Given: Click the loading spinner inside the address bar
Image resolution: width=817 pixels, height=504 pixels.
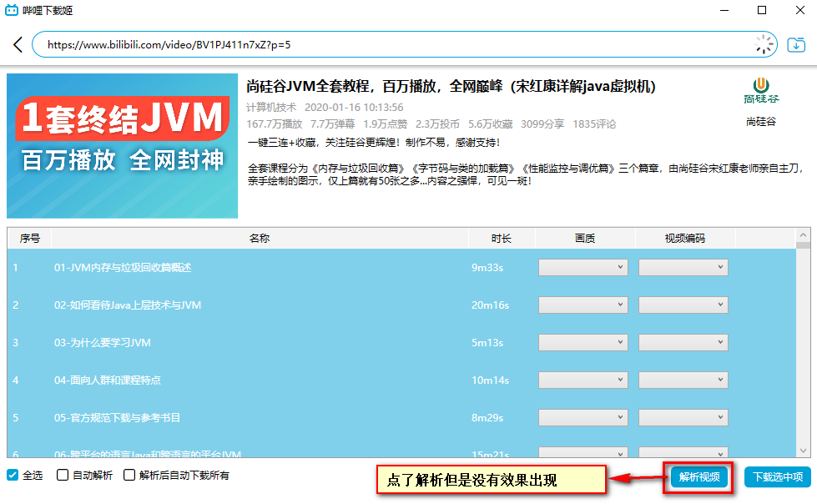Looking at the screenshot, I should pyautogui.click(x=762, y=46).
